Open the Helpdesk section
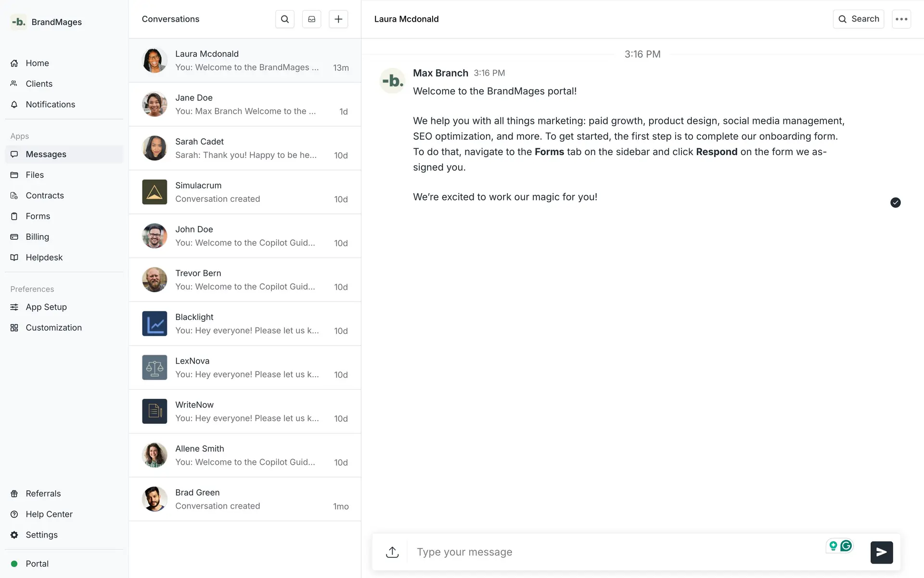The image size is (924, 578). (x=44, y=257)
